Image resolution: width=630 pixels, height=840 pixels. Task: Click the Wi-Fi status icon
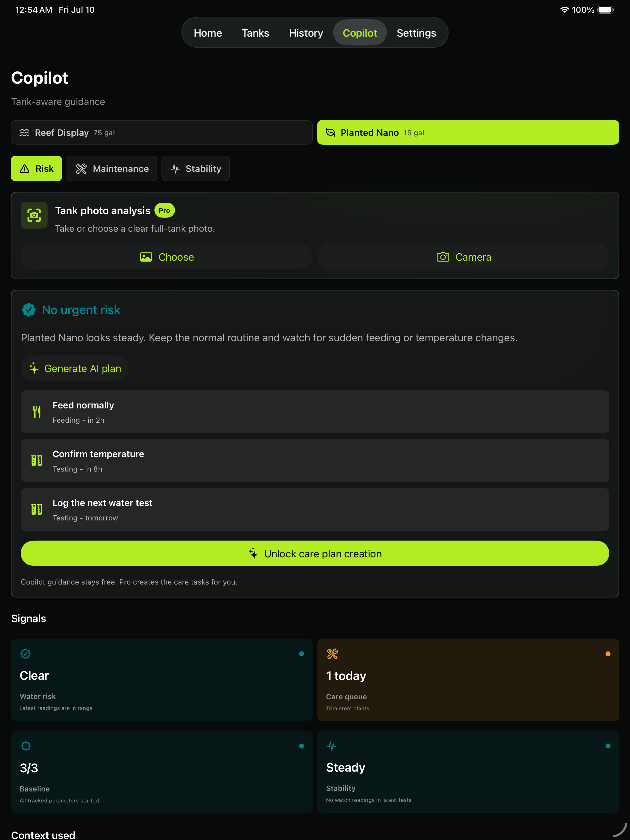coord(564,10)
